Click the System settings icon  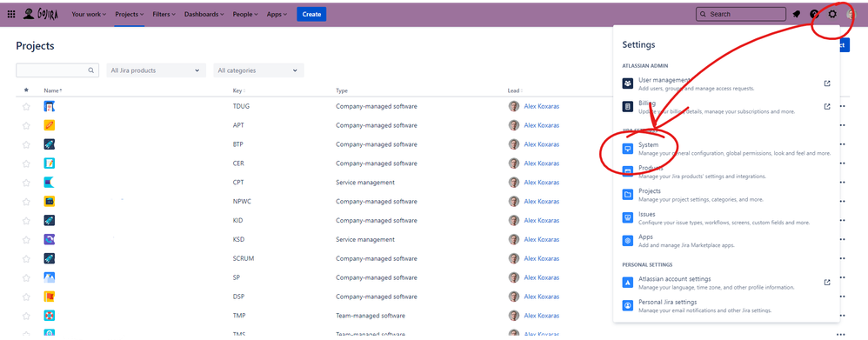(627, 149)
